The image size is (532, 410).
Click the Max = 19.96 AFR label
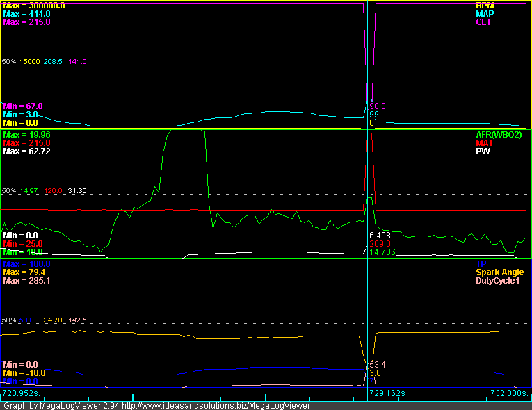(27, 134)
